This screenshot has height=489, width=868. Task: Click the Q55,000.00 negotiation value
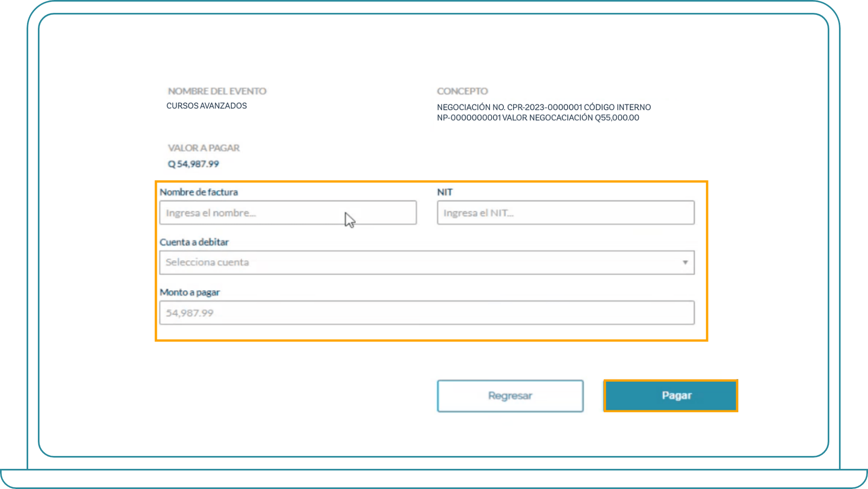pos(617,118)
